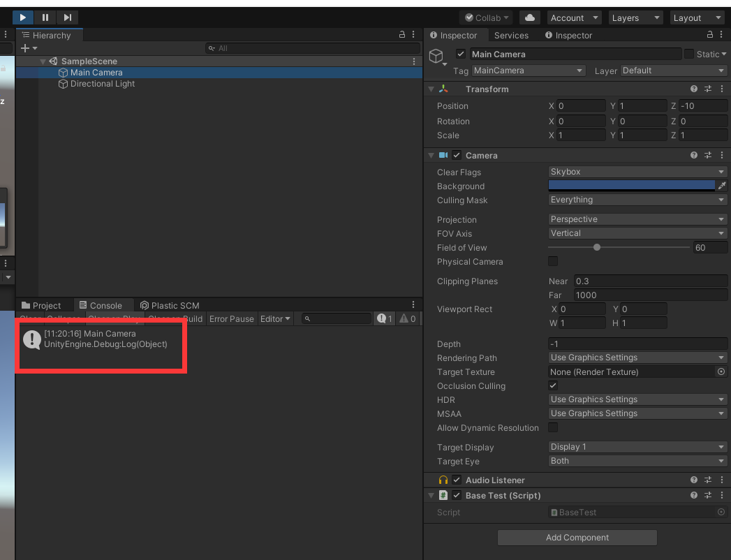Toggle Error Pause in the Console
Viewport: 731px width, 560px height.
pos(231,319)
